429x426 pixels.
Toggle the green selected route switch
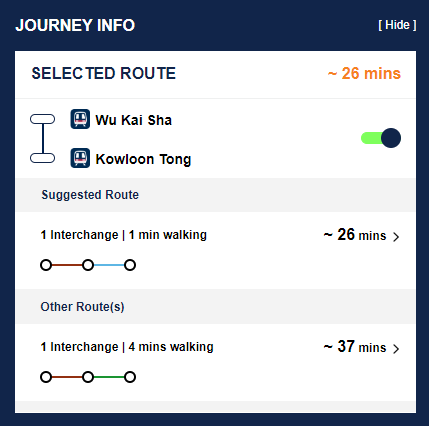[x=381, y=138]
